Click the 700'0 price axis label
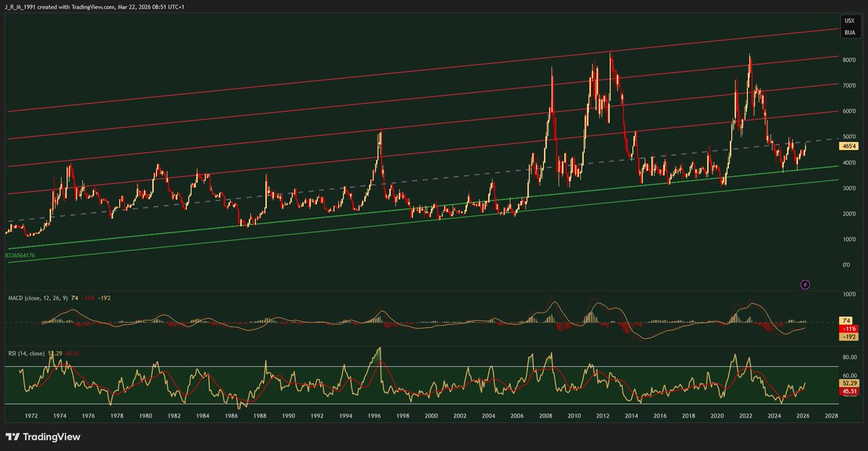The height and width of the screenshot is (451, 868). (x=849, y=85)
